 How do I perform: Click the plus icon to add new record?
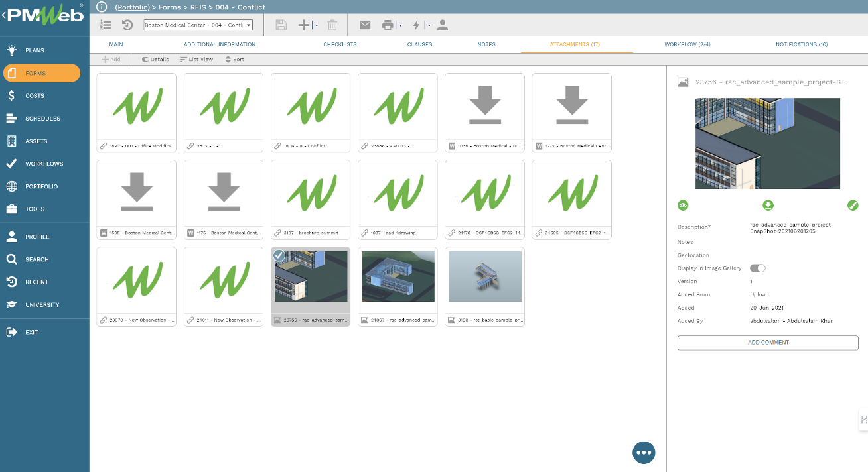point(304,25)
